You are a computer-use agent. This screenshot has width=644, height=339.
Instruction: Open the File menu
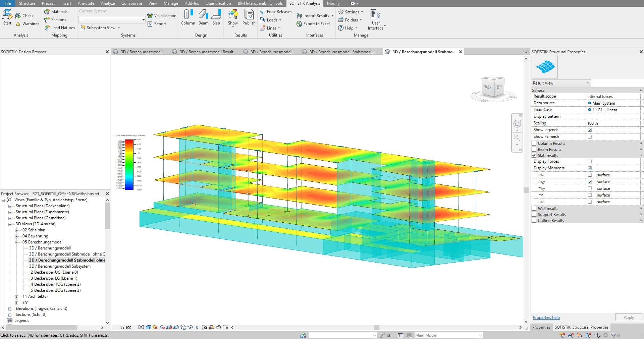(x=7, y=3)
